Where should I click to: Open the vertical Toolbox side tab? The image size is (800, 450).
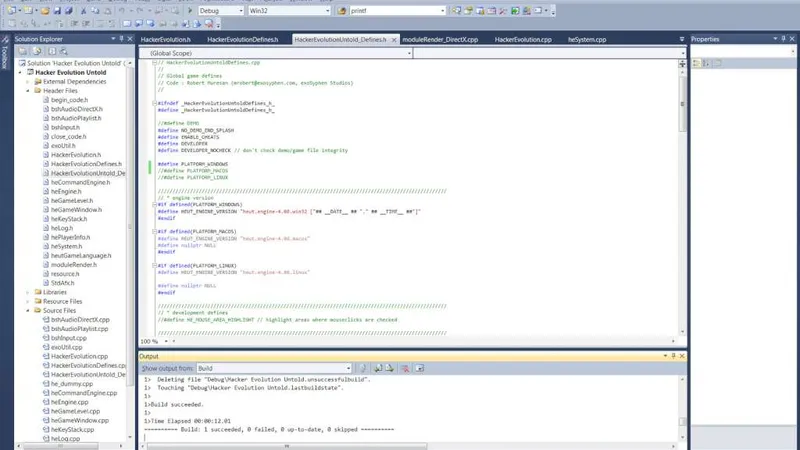point(5,53)
